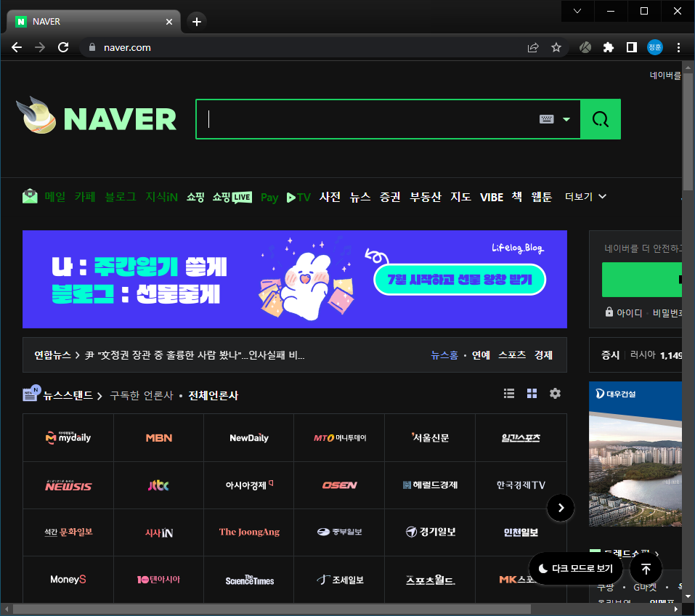This screenshot has height=616, width=695.
Task: Switch to 구독한 언론사 tab
Action: pyautogui.click(x=142, y=395)
